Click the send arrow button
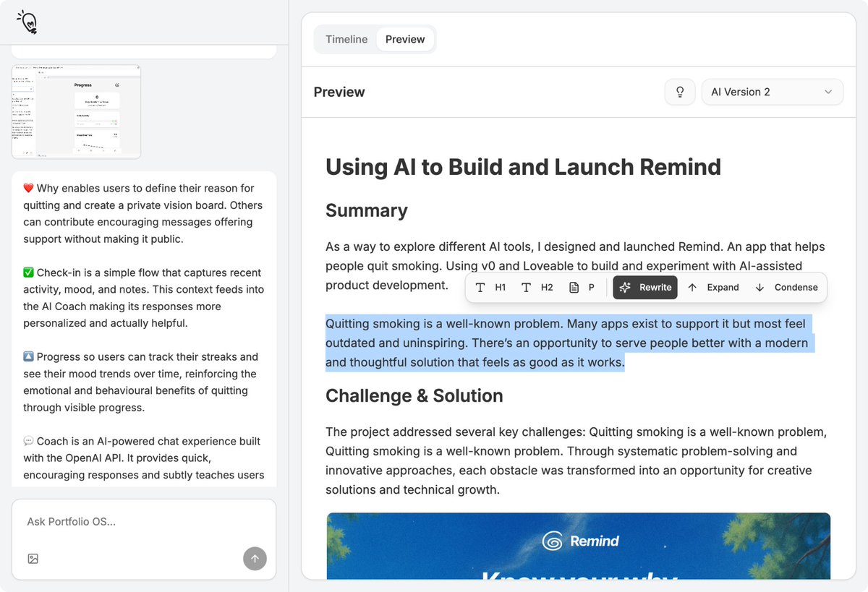 255,558
